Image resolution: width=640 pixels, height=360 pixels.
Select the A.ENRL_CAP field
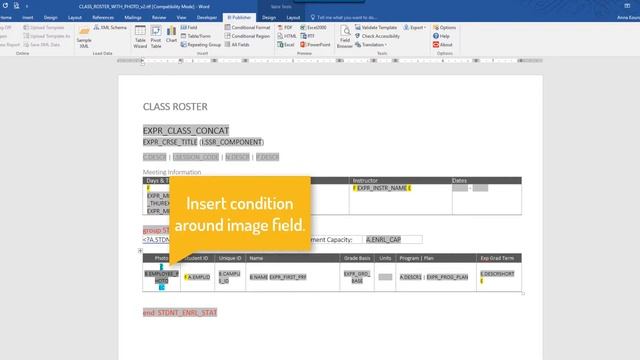pyautogui.click(x=383, y=240)
